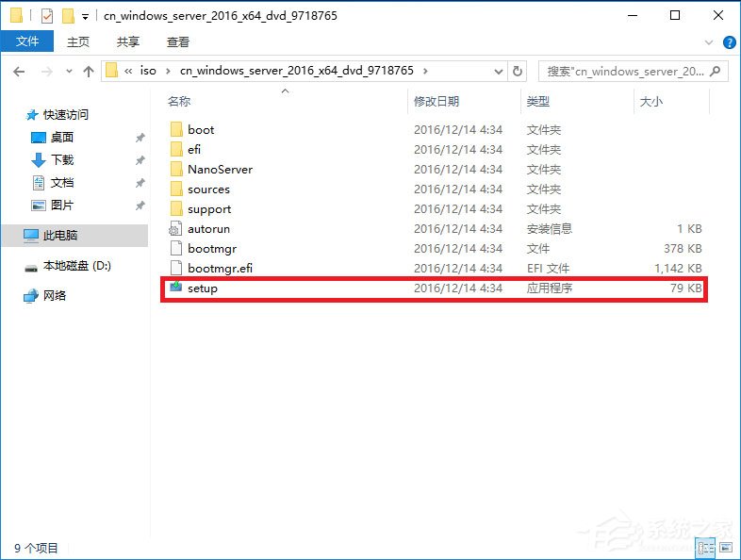Switch to the 查看 ribbon tab
Screen dimensions: 741x560
pos(177,42)
